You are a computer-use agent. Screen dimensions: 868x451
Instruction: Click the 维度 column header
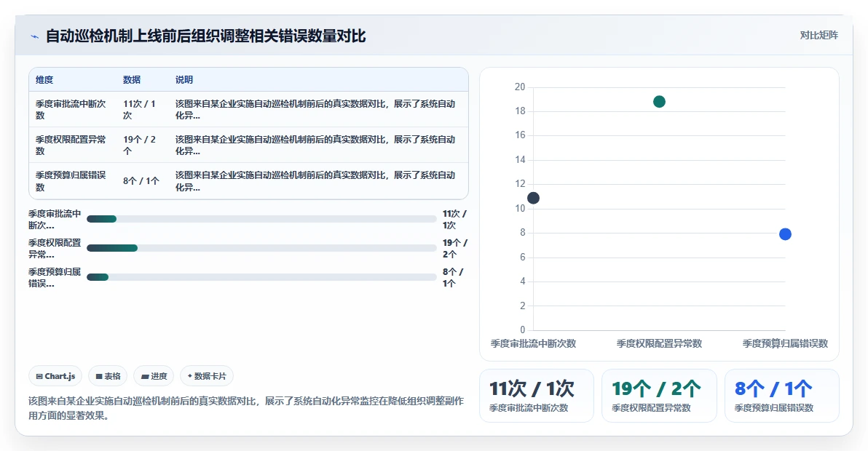44,79
